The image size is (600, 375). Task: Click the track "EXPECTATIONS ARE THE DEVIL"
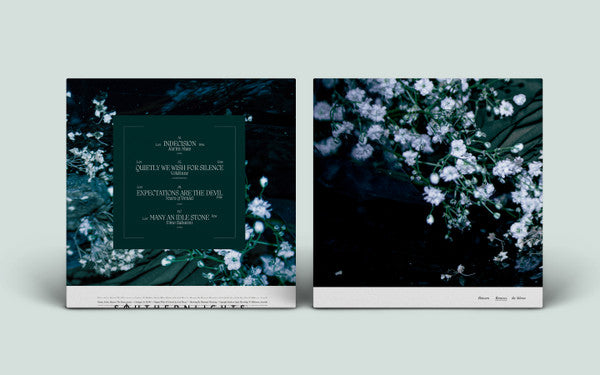(x=179, y=193)
